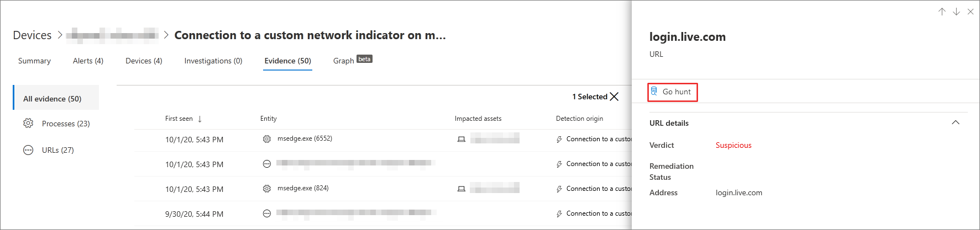The width and height of the screenshot is (980, 230).
Task: Click the msedge.exe (824) gear icon
Action: (x=267, y=189)
